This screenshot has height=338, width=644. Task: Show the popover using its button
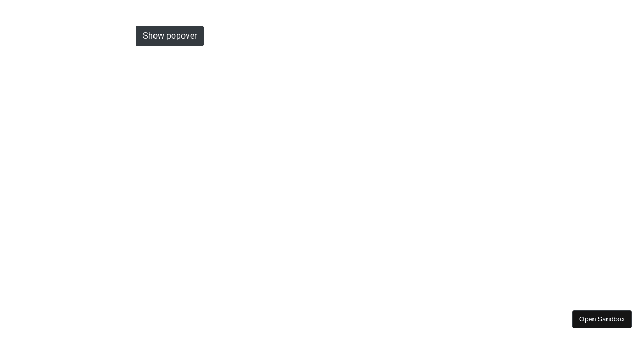(x=170, y=36)
